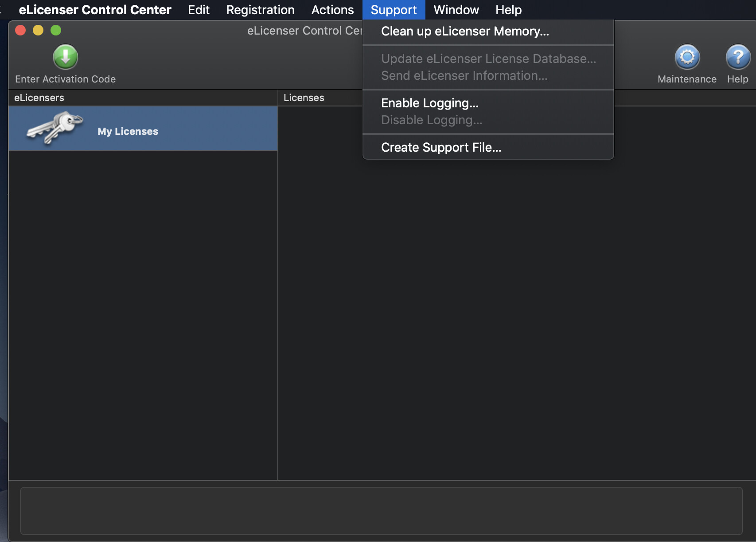Choose Clean up eLicenser Memory option
The image size is (756, 542).
tap(464, 31)
